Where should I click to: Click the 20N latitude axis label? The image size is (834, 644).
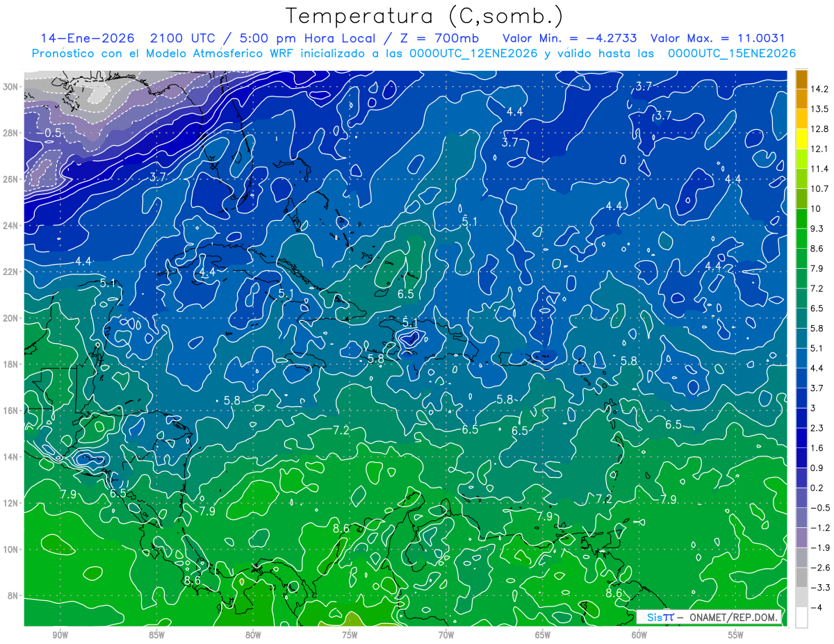11,318
